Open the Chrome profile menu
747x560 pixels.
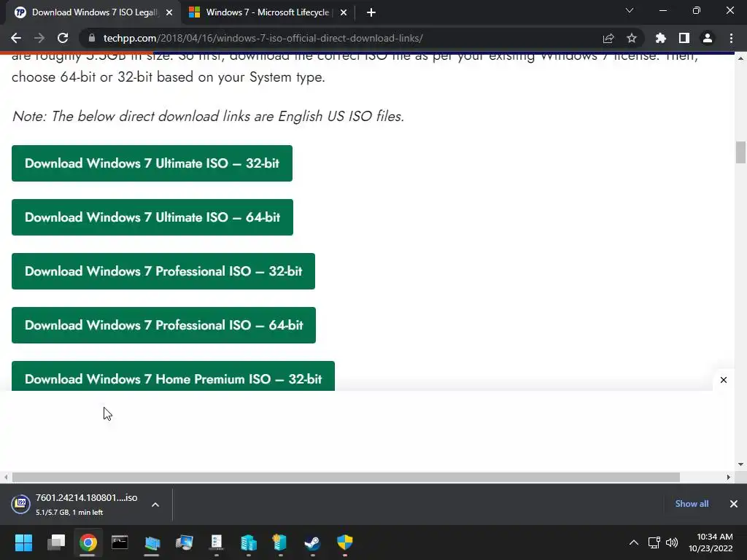pos(708,38)
